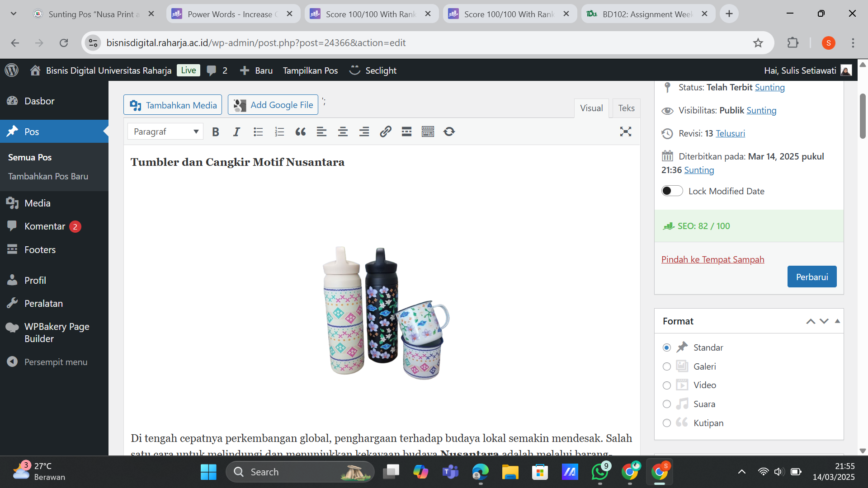Image resolution: width=868 pixels, height=488 pixels.
Task: Select the Kutipan post format
Action: pos(667,423)
